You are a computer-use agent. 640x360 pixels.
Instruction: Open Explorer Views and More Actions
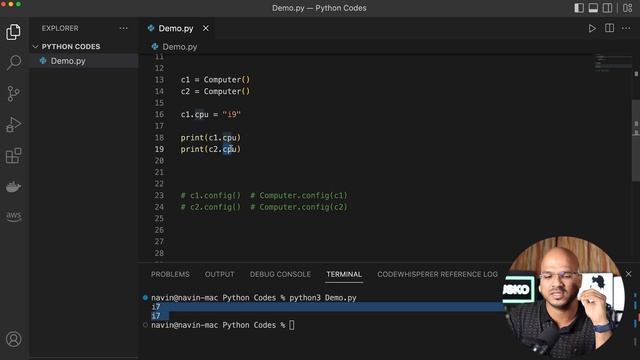tap(123, 28)
